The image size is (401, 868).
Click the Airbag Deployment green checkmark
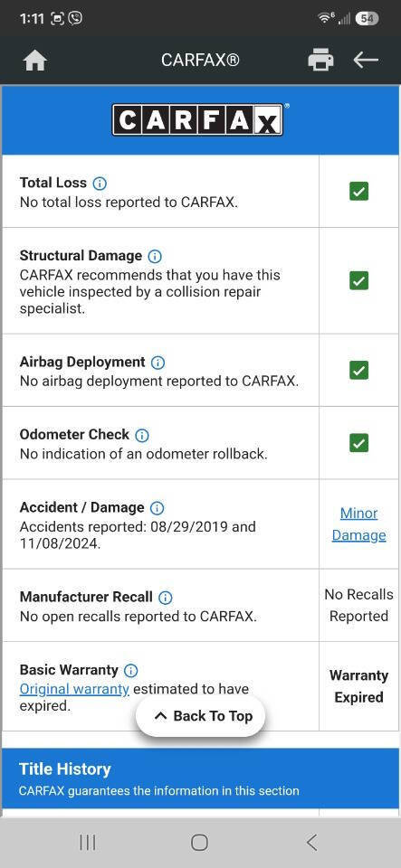coord(358,371)
